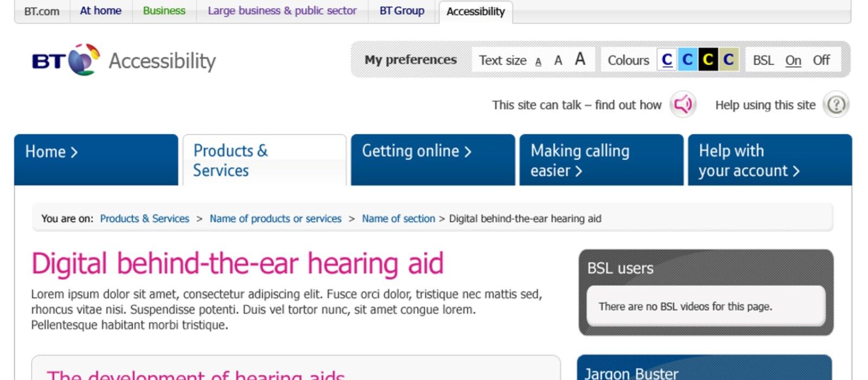Open the At home top tab
Viewport: 868px width, 380px height.
(x=101, y=11)
